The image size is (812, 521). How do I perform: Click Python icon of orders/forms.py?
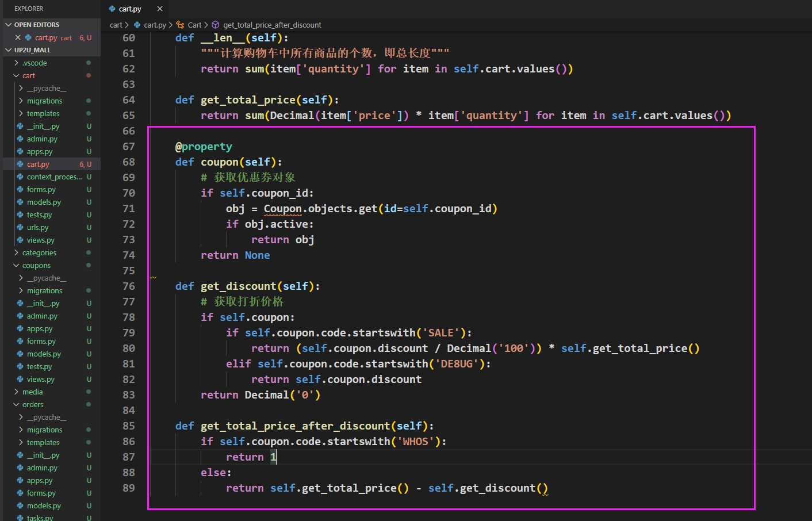[x=21, y=493]
